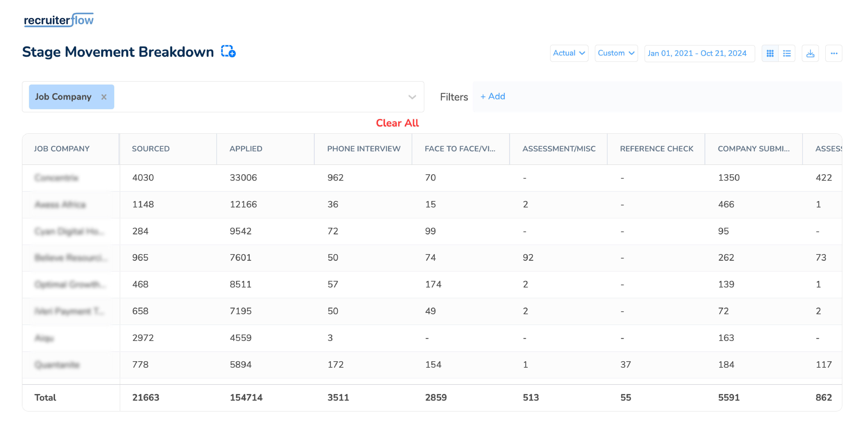Click the Applied value 33006

click(x=243, y=178)
